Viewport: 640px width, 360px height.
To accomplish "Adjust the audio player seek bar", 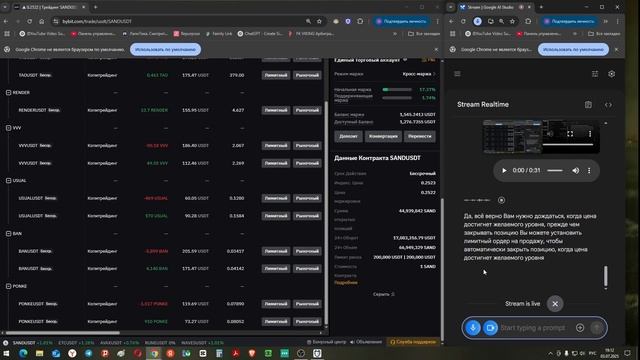I will (x=555, y=171).
